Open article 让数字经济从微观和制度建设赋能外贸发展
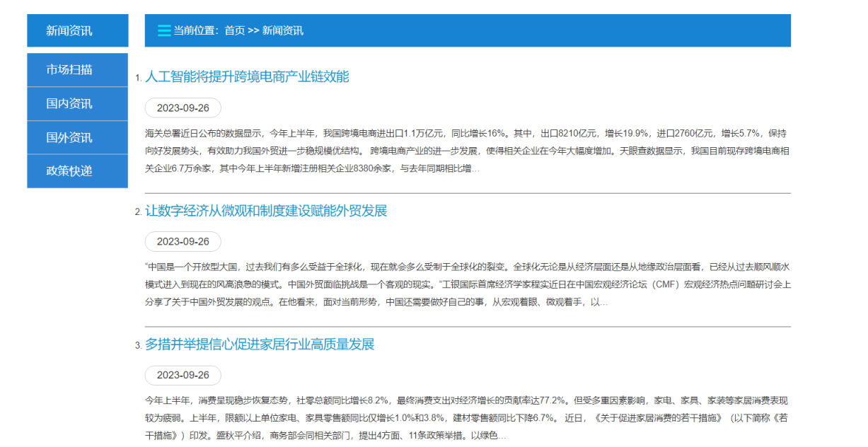868x447 pixels. click(266, 211)
